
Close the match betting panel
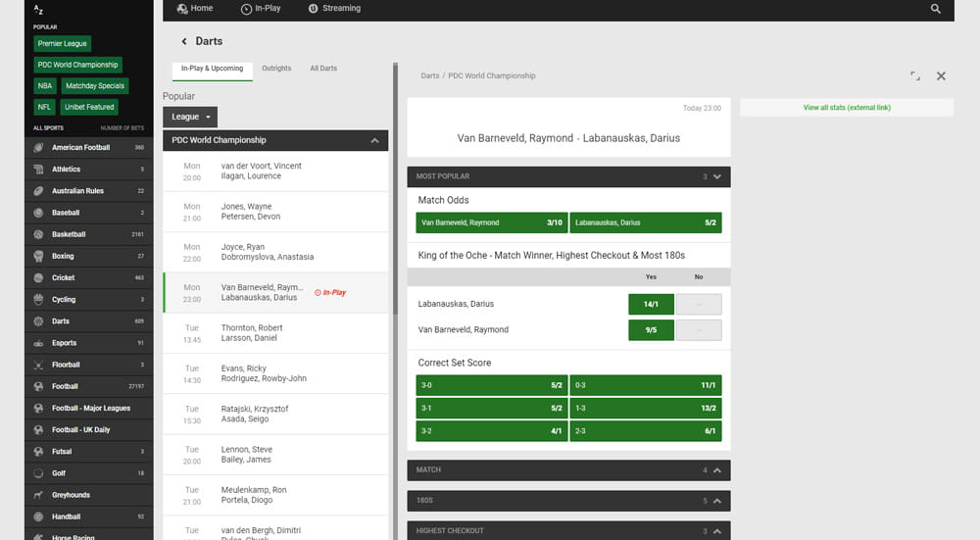pyautogui.click(x=941, y=75)
